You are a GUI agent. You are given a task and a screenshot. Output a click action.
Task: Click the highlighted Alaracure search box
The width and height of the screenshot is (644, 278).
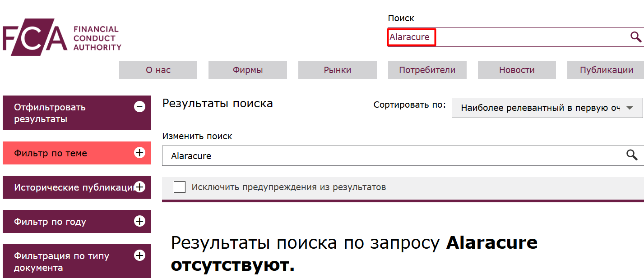pyautogui.click(x=411, y=37)
